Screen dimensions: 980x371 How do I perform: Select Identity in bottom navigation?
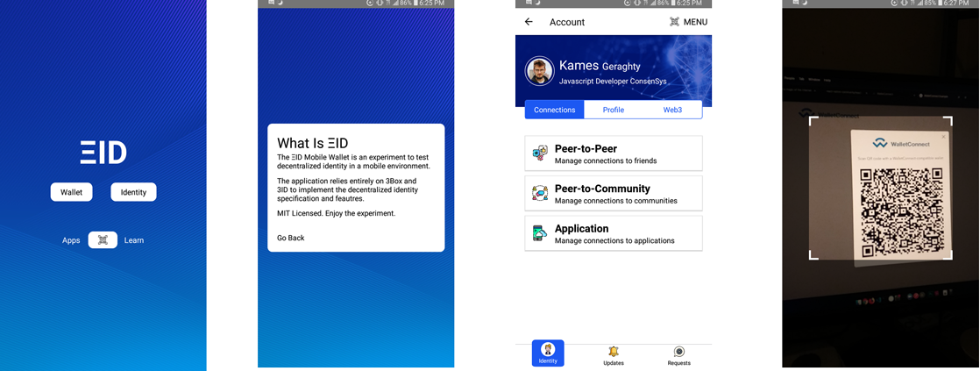pyautogui.click(x=548, y=353)
